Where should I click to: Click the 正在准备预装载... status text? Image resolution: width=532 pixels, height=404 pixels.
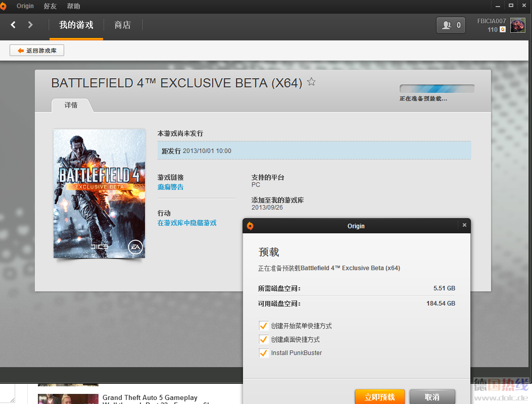coord(423,98)
